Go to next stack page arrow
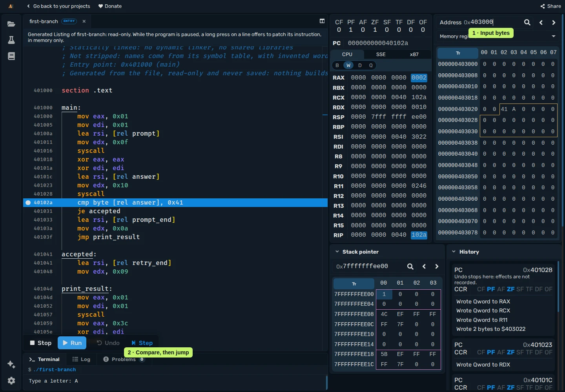 click(437, 267)
